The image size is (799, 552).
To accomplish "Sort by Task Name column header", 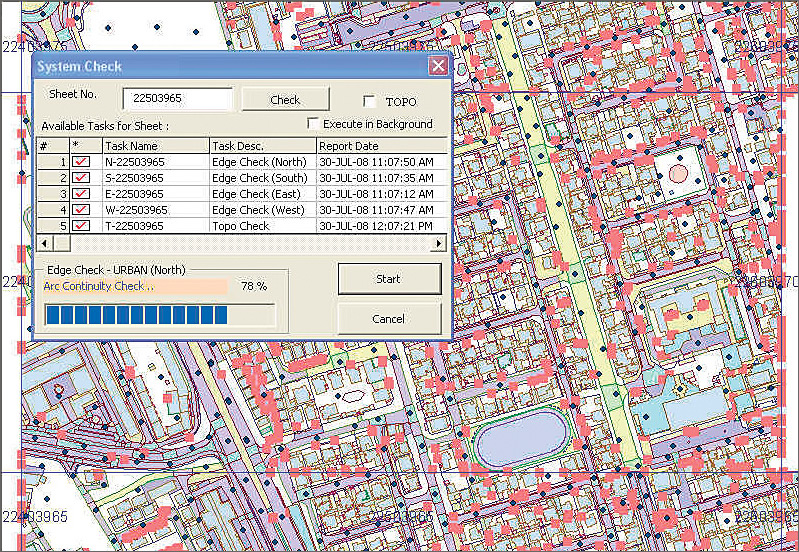I will (x=154, y=146).
